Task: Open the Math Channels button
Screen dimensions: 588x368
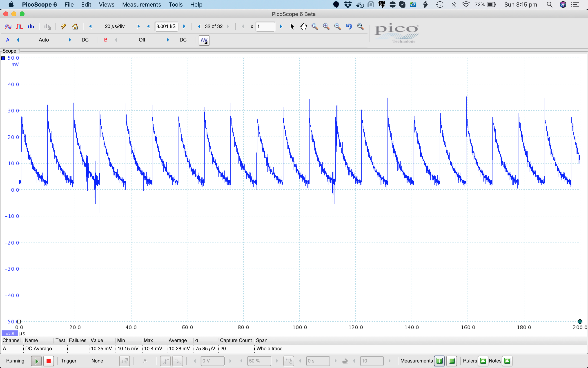Action: 204,40
